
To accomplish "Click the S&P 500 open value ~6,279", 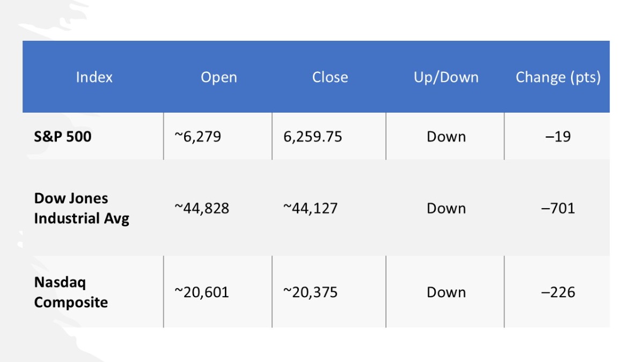I will coord(197,137).
